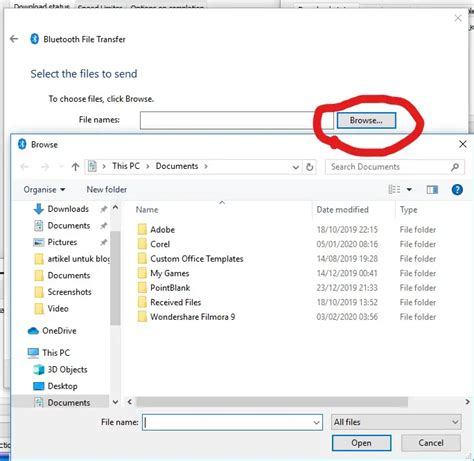Screen dimensions: 474x461
Task: Select 3D Objects in the navigation pane
Action: 67,370
